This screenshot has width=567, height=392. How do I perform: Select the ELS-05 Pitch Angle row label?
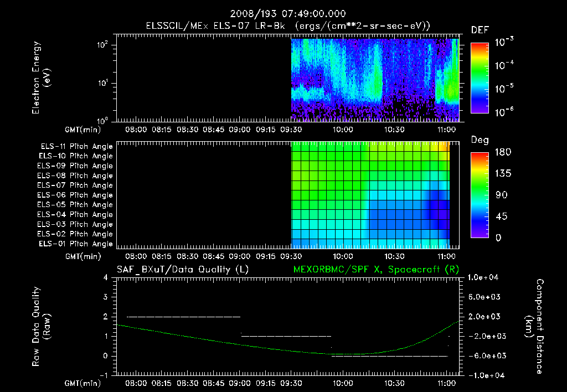75,205
